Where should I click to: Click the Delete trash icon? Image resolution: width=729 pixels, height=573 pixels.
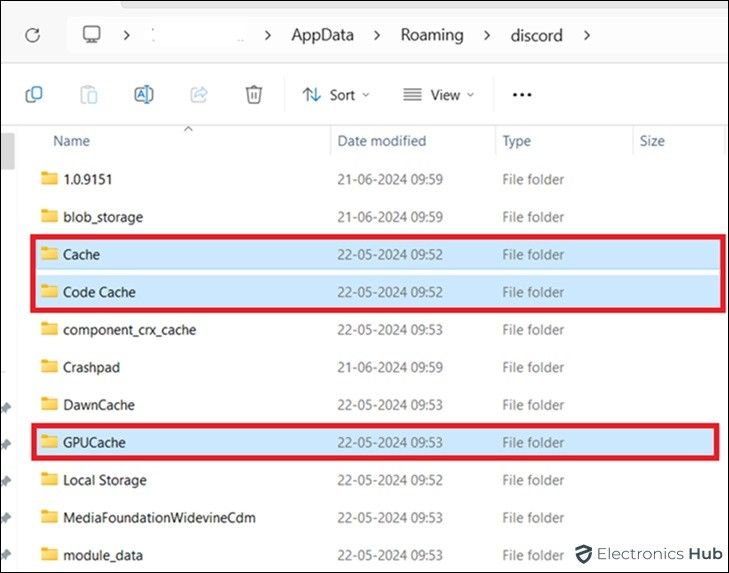(253, 94)
